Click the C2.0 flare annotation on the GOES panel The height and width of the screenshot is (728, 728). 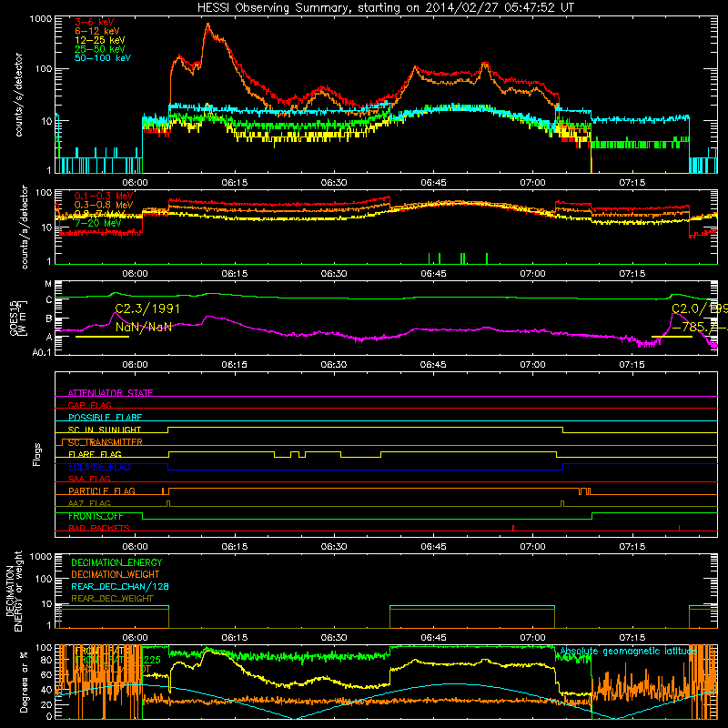pyautogui.click(x=699, y=308)
